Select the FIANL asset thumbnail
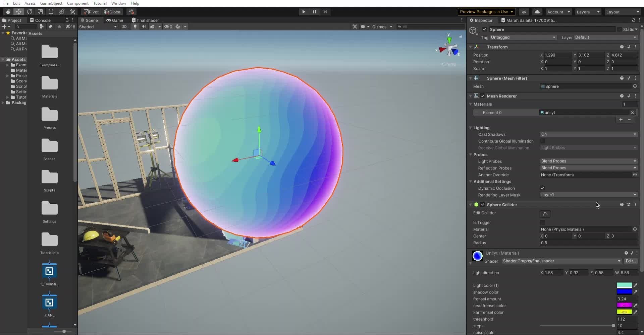The image size is (644, 335). point(49,303)
